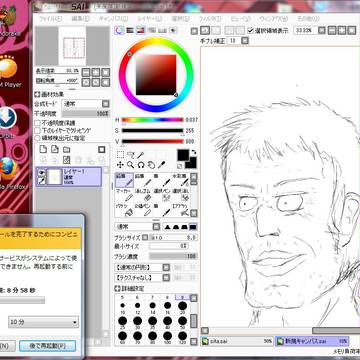Select the lasso selection tool

coord(130,154)
